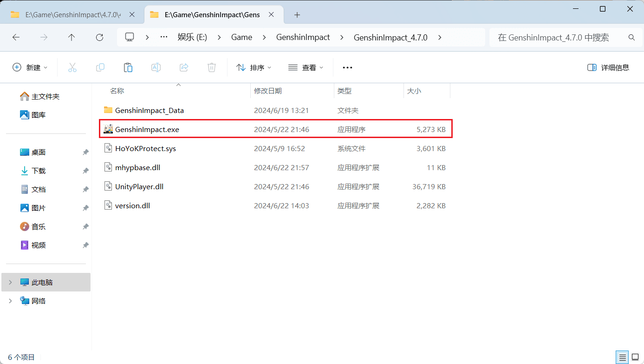The image size is (644, 364).
Task: Unpin 视频 using its pin icon
Action: [x=85, y=245]
